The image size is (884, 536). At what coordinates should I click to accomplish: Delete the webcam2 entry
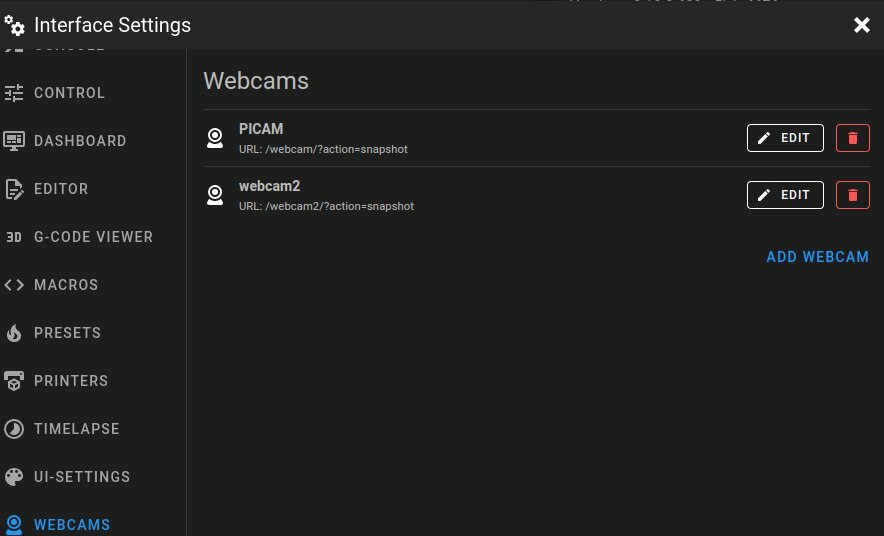[853, 195]
